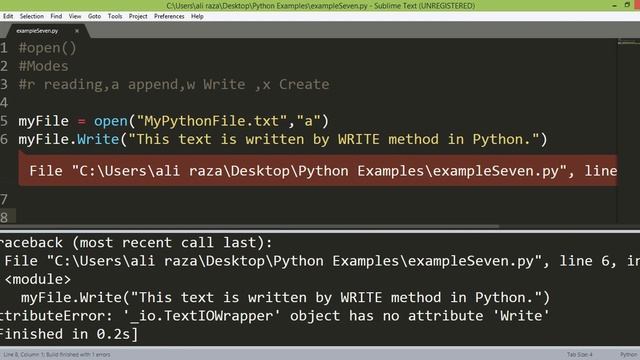Click the '<module>' line in build output

tap(38, 280)
